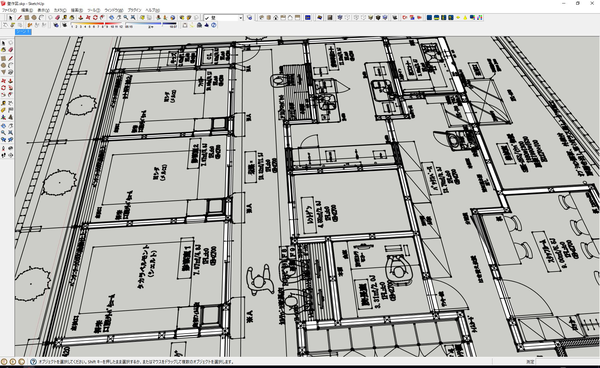Select the Paint Bucket tool in left toolbar
The height and width of the screenshot is (368, 600).
tap(3, 50)
